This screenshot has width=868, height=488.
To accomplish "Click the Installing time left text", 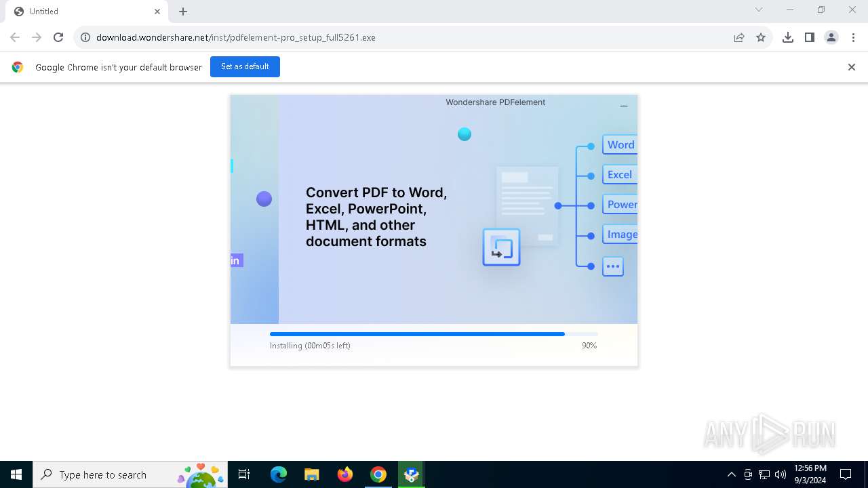I will click(310, 346).
